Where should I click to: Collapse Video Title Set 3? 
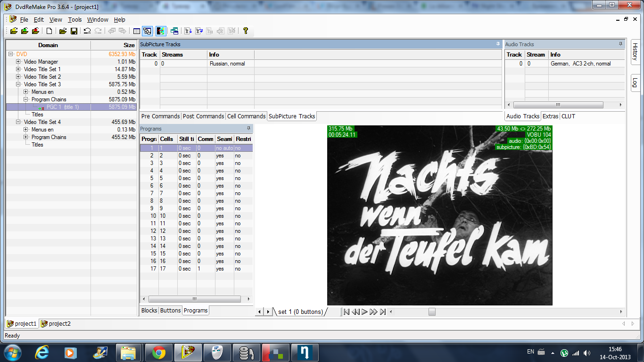point(18,84)
